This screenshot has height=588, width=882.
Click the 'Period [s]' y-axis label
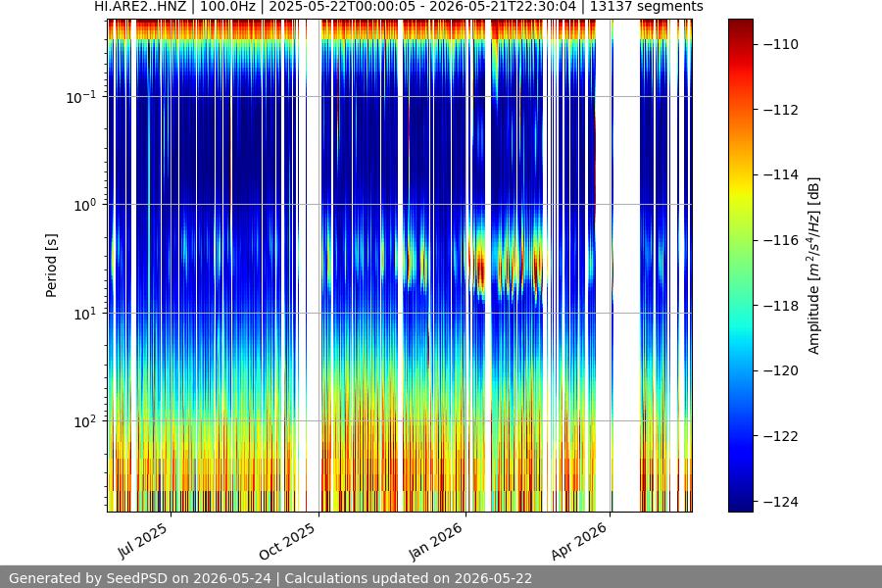coord(51,266)
